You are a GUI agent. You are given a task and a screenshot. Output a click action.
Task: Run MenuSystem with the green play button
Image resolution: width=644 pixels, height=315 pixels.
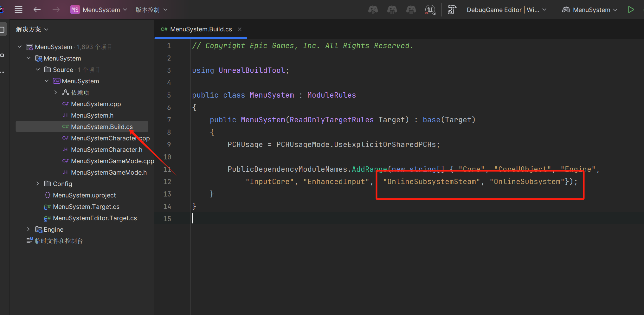tap(631, 10)
